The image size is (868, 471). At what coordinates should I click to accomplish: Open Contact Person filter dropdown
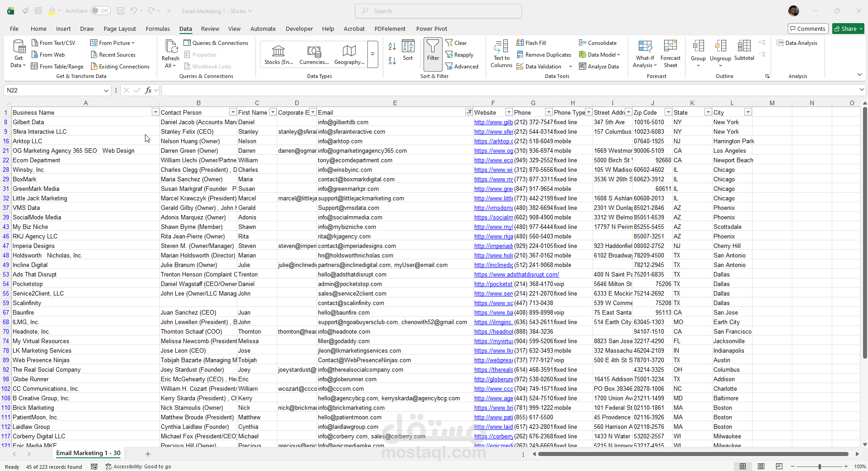[x=233, y=112]
